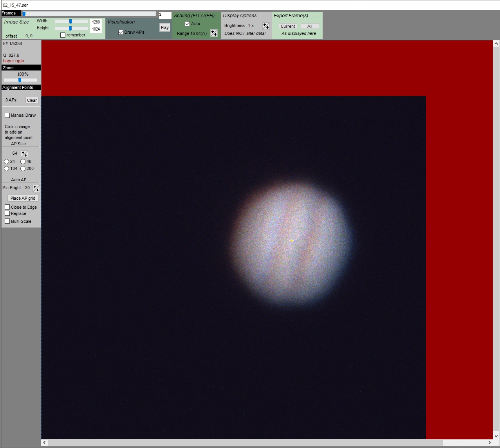Export All frames
Image resolution: width=500 pixels, height=448 pixels.
310,26
